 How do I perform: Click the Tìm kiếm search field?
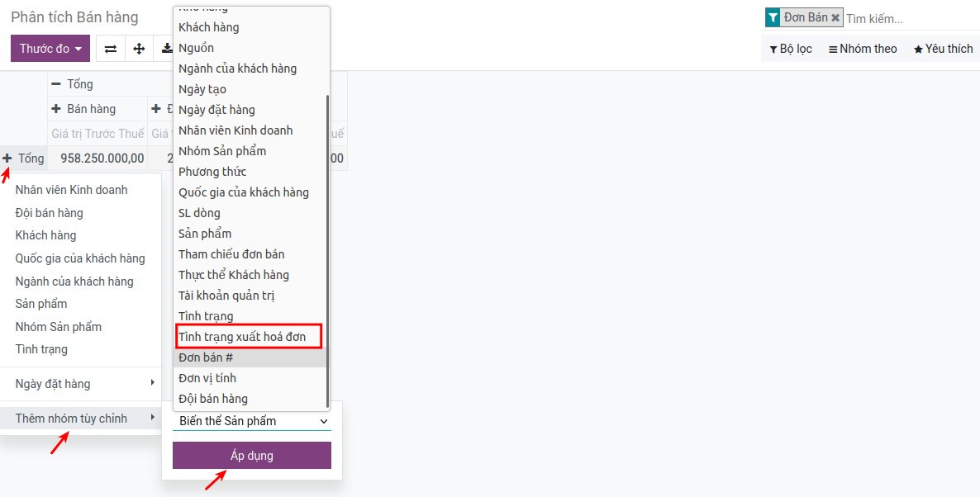coord(907,18)
